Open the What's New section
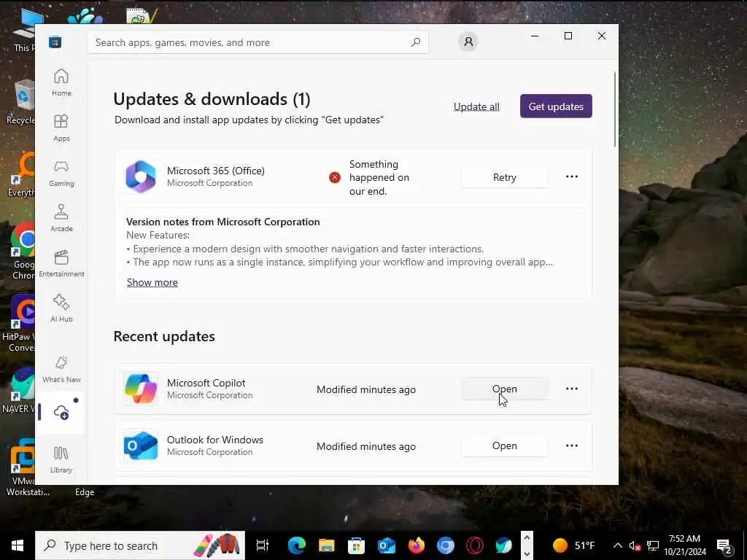747x560 pixels. tap(61, 370)
